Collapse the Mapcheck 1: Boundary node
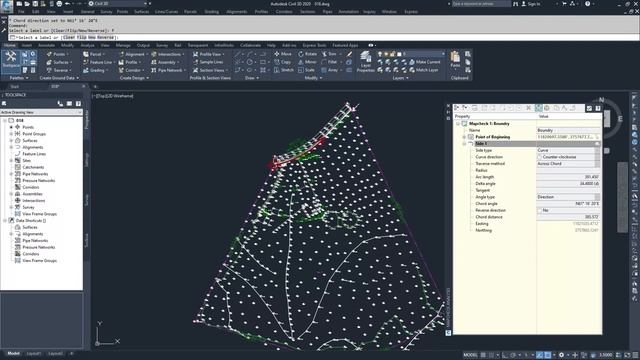Screen dimensions: 640x360 pos(458,124)
